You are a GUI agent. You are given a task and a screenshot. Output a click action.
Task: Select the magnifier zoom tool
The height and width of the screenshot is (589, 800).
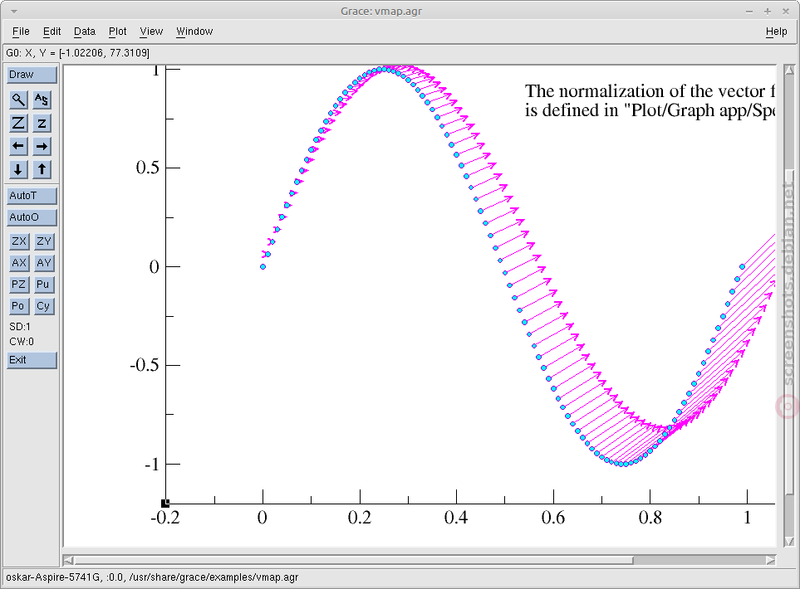18,100
